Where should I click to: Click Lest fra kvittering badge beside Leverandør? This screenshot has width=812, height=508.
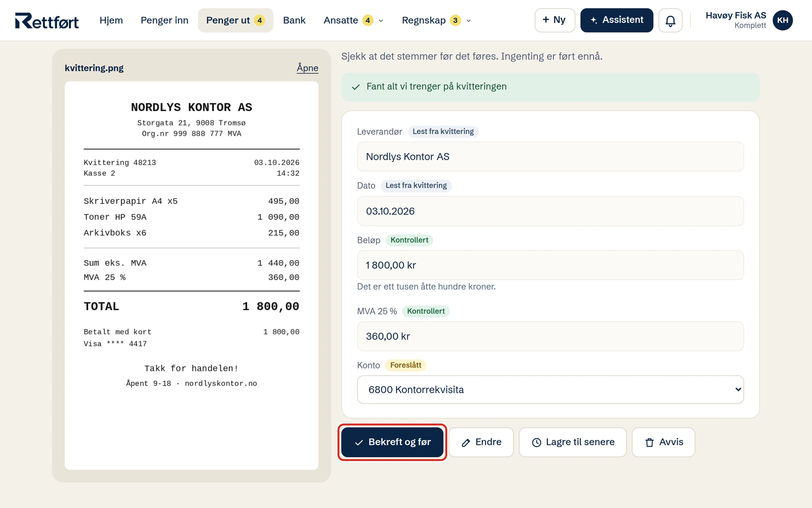click(x=443, y=131)
